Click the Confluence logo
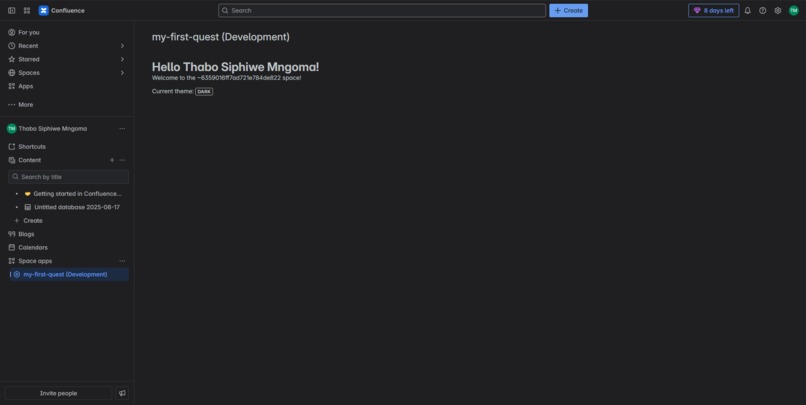Screen dimensions: 806x405 pyautogui.click(x=62, y=10)
